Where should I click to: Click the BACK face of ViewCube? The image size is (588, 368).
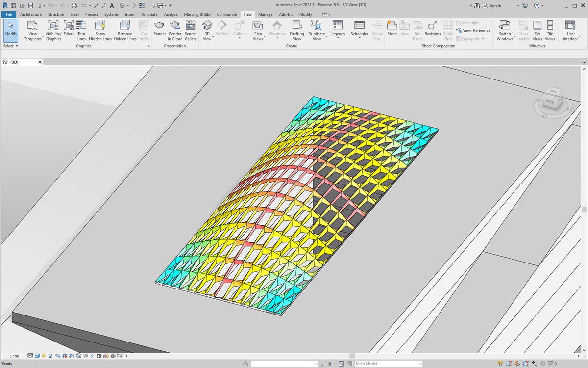click(x=550, y=102)
